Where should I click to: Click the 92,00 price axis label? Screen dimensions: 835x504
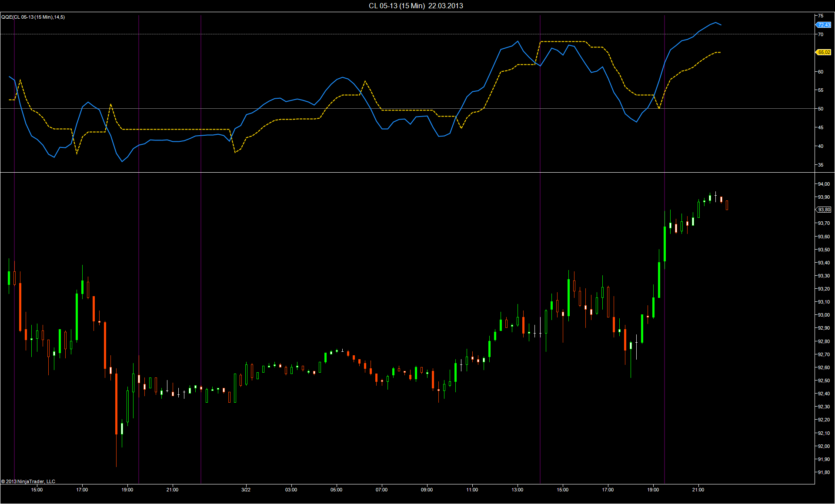(x=824, y=446)
